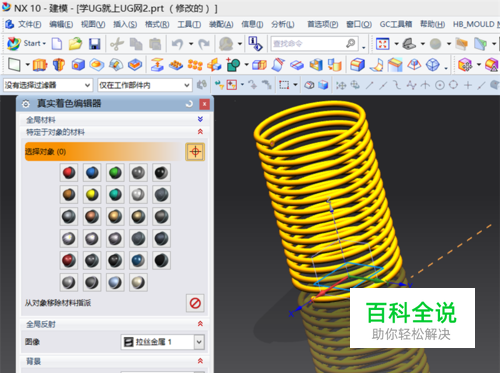Click the Undo arrow icon

(177, 44)
